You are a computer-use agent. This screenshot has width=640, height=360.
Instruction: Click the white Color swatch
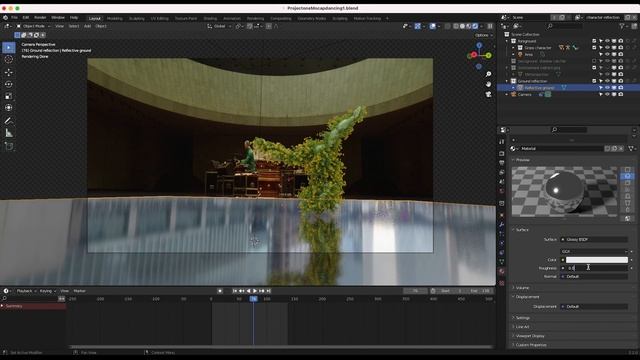point(596,260)
